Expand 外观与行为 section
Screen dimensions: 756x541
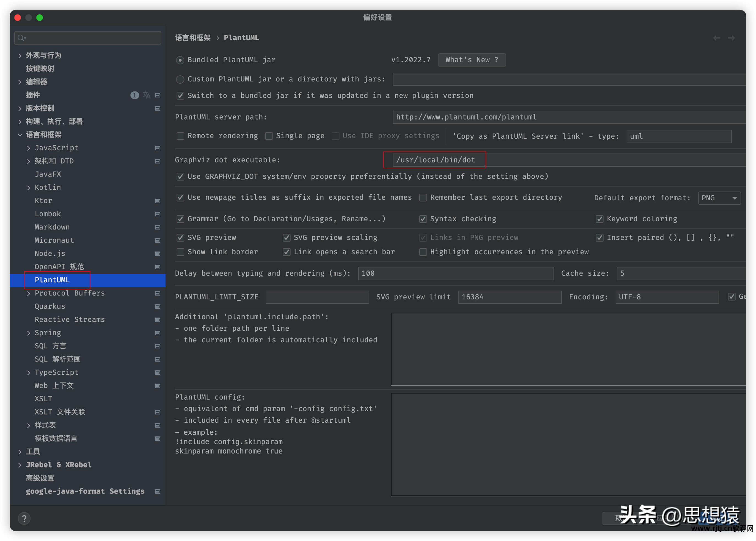pos(20,56)
